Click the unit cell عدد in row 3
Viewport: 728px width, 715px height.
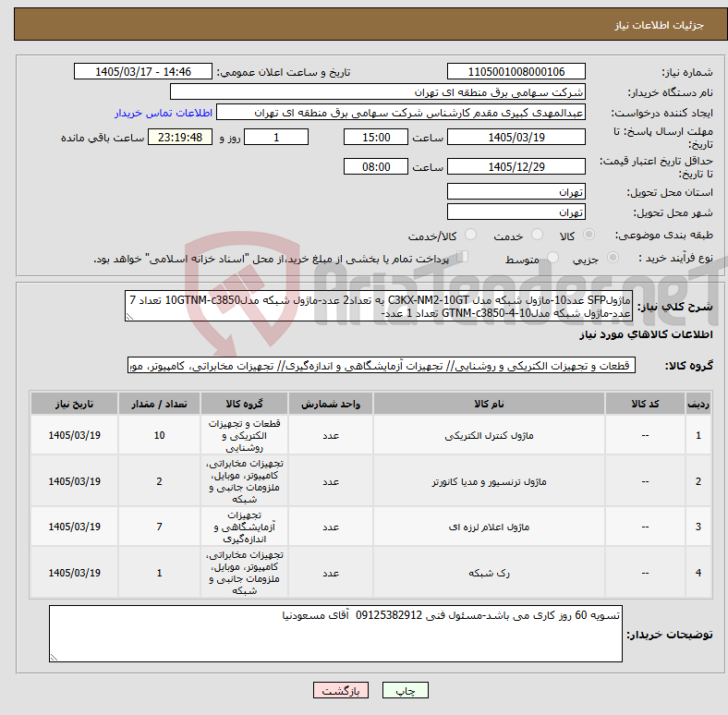pos(331,527)
